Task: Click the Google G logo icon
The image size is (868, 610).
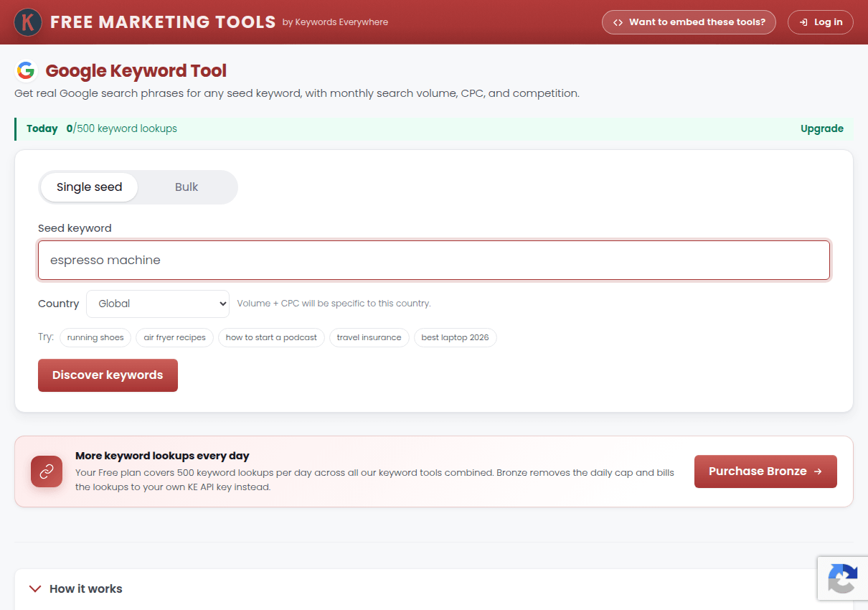Action: click(26, 70)
